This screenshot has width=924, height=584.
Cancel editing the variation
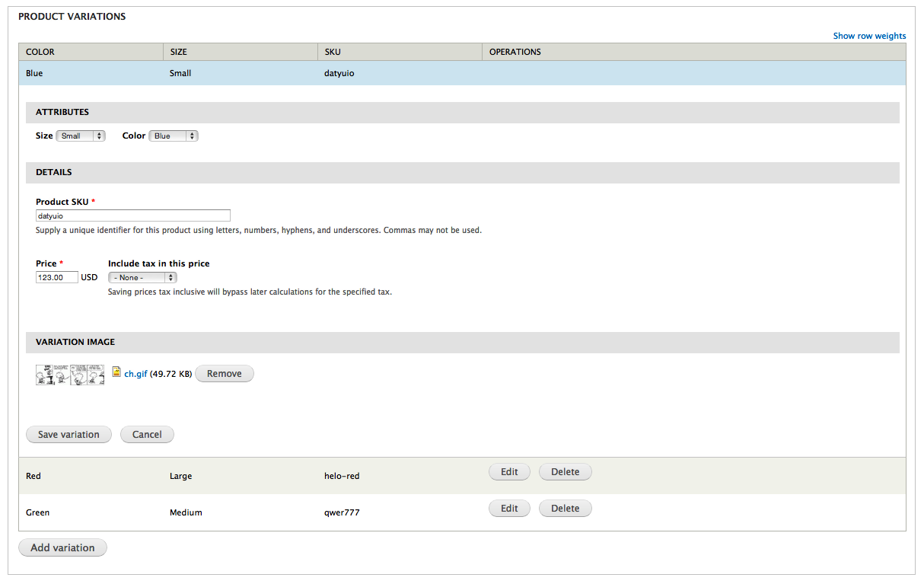point(147,435)
